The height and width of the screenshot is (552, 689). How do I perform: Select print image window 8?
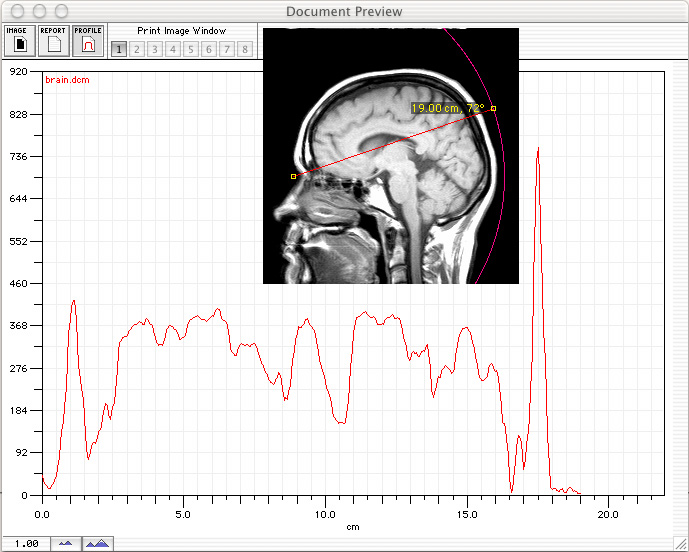[x=245, y=49]
